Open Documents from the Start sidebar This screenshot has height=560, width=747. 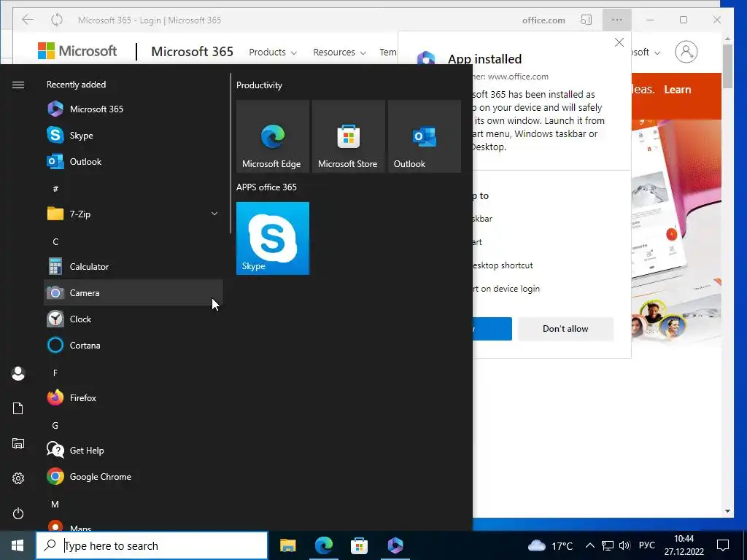coord(18,408)
